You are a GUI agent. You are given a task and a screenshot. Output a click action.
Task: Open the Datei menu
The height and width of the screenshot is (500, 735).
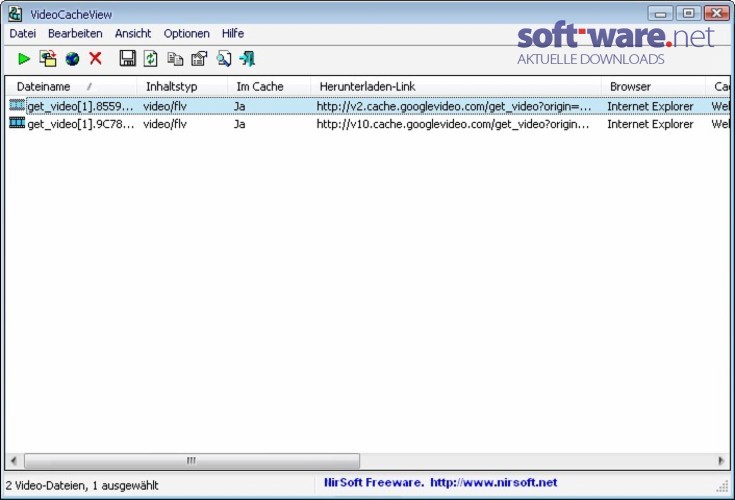point(22,34)
